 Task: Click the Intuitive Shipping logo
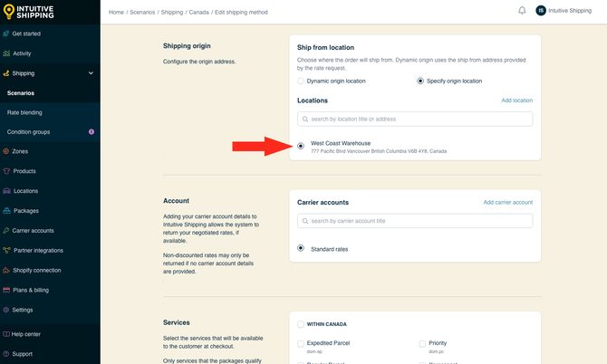tap(29, 12)
